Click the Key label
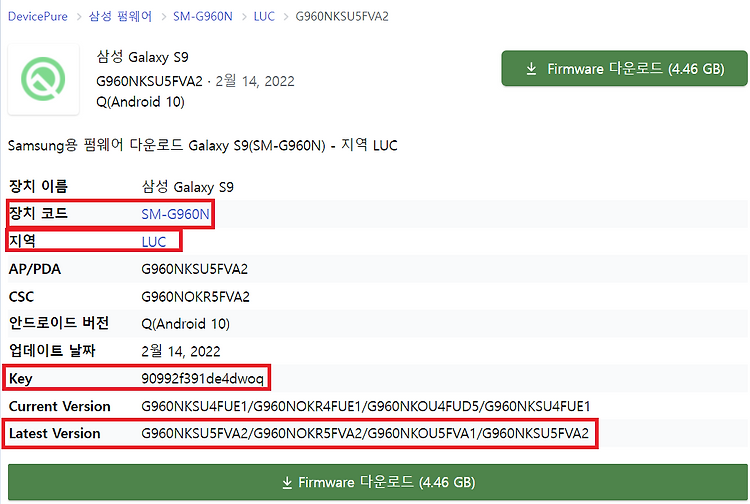The width and height of the screenshot is (750, 504). coord(21,379)
